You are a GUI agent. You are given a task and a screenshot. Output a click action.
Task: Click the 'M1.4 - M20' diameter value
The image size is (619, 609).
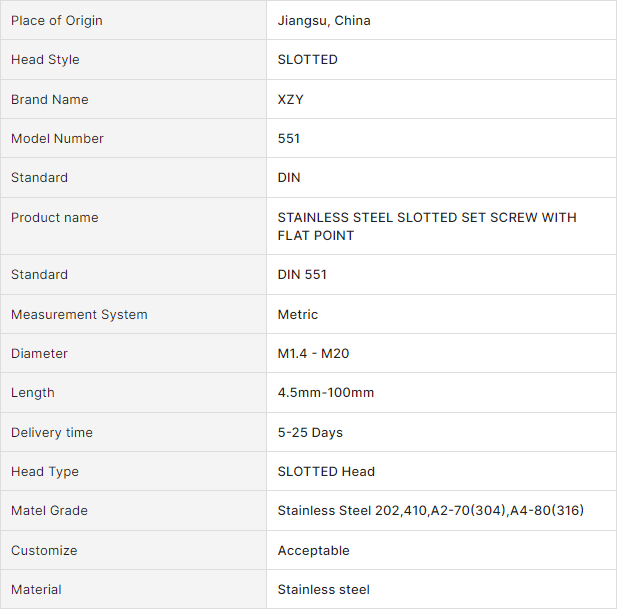(x=313, y=354)
